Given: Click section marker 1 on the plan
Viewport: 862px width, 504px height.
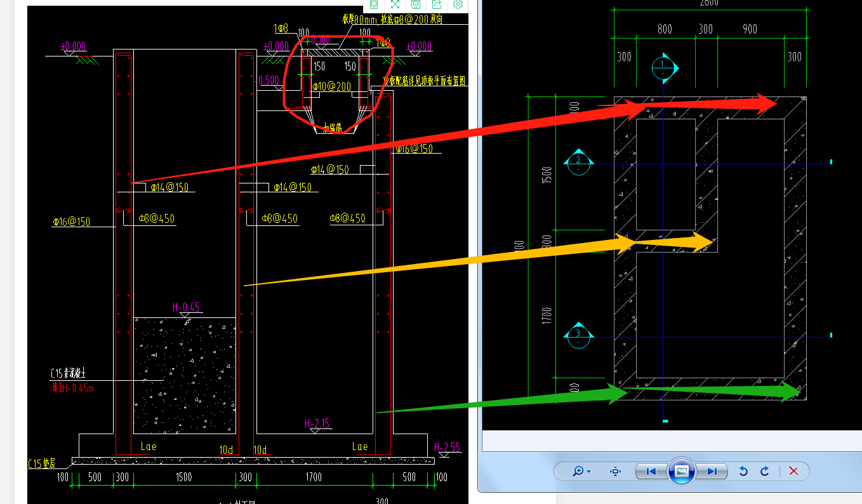Looking at the screenshot, I should pos(663,67).
